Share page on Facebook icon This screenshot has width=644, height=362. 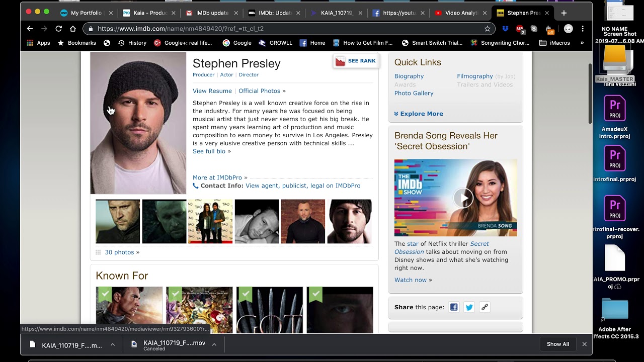point(454,307)
